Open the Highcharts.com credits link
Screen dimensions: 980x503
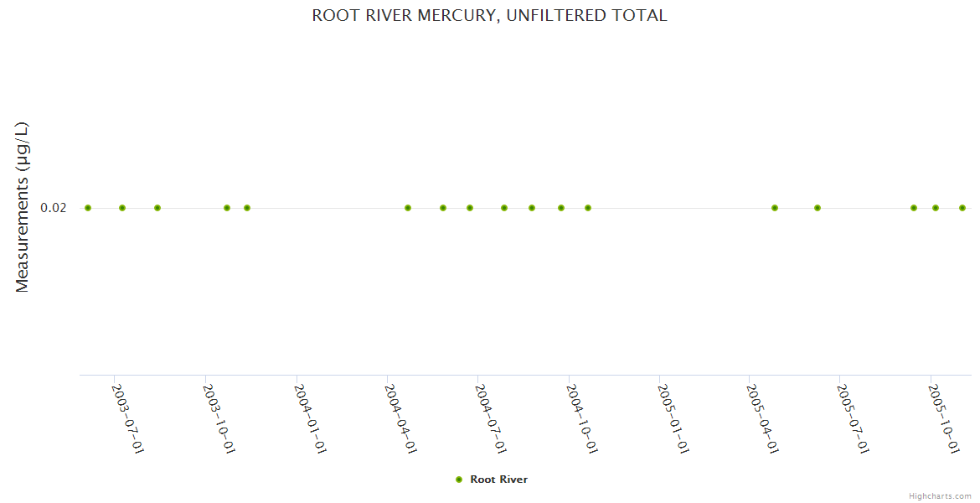coord(940,495)
